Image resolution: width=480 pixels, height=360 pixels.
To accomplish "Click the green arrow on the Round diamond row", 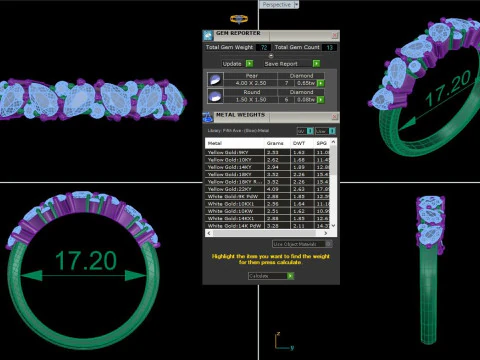I will (320, 99).
